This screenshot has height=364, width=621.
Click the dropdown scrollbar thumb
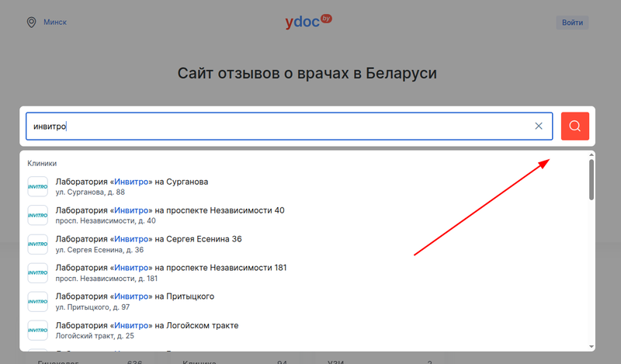pyautogui.click(x=592, y=180)
